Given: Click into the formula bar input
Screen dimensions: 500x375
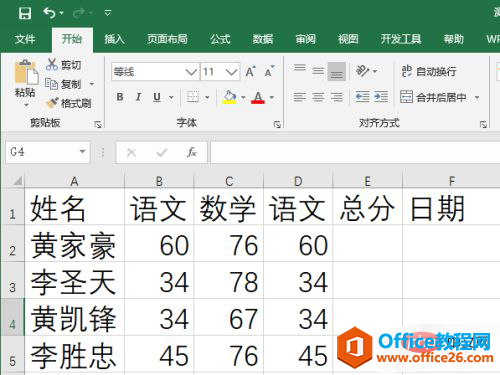Looking at the screenshot, I should [355, 152].
